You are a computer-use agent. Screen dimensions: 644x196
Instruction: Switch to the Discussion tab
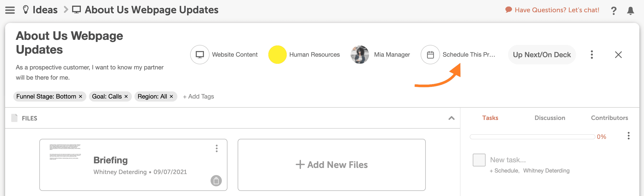550,118
